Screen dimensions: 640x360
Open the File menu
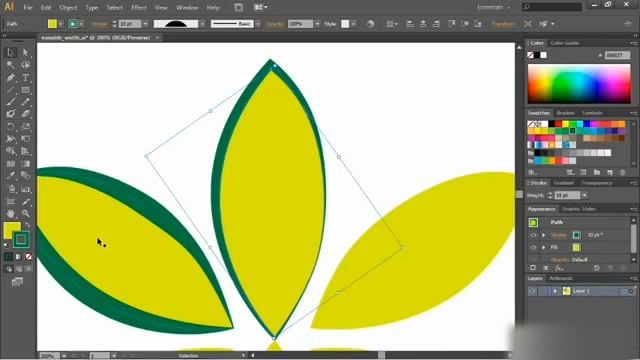[28, 8]
